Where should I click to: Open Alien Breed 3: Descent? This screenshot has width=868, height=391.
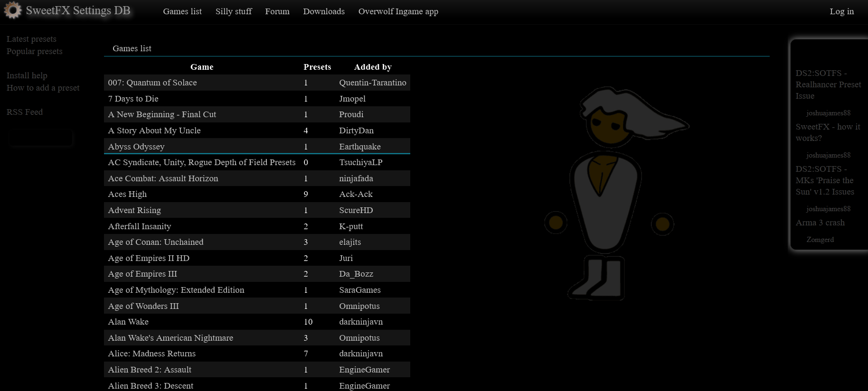(x=151, y=386)
